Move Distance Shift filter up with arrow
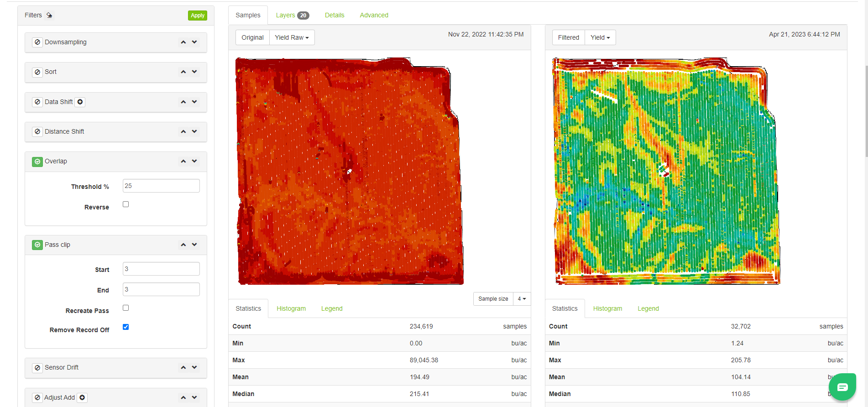This screenshot has height=407, width=868. pyautogui.click(x=183, y=131)
